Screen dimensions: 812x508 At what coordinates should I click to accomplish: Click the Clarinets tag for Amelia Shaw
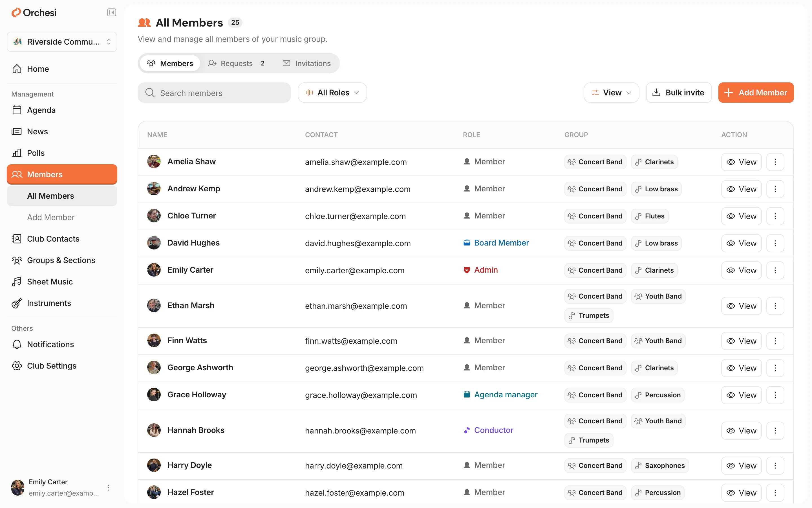654,162
